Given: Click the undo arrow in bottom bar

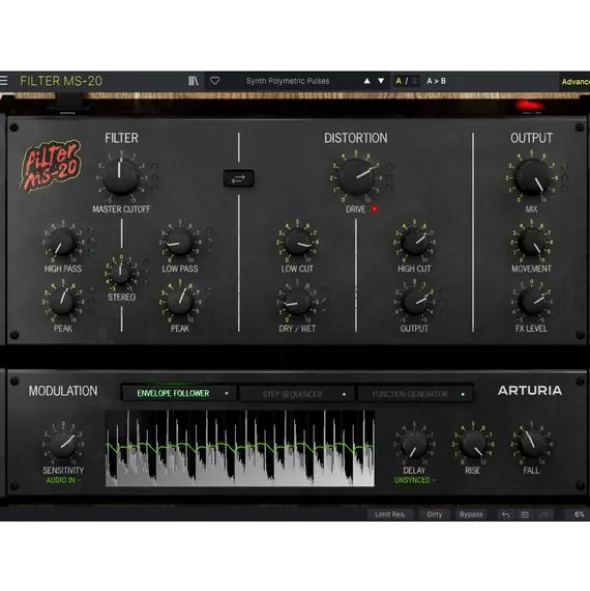Looking at the screenshot, I should (x=506, y=514).
